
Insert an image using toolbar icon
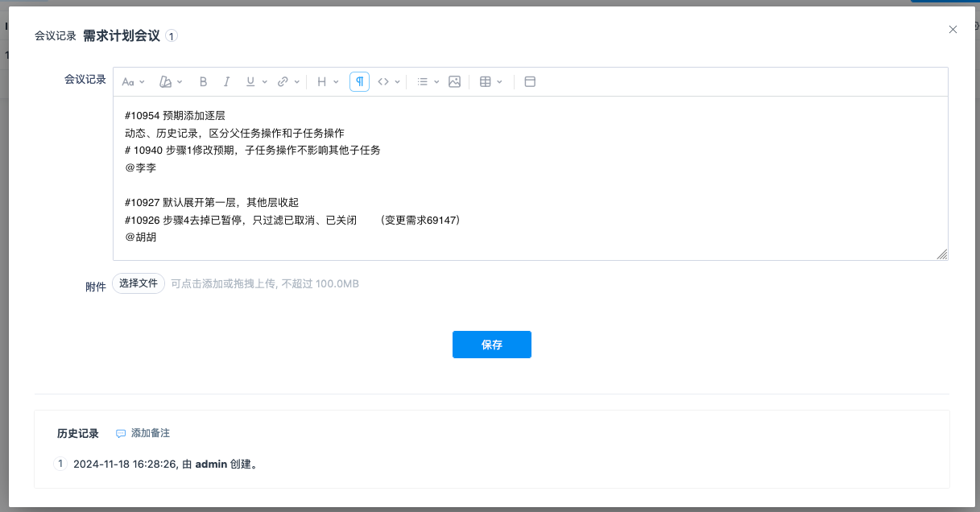click(454, 81)
